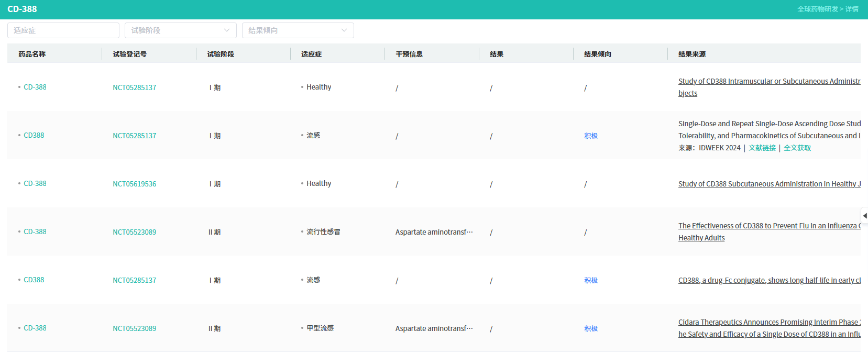Open 'The Effectiveness of CD388 to Prevent Flu' link

click(x=768, y=226)
